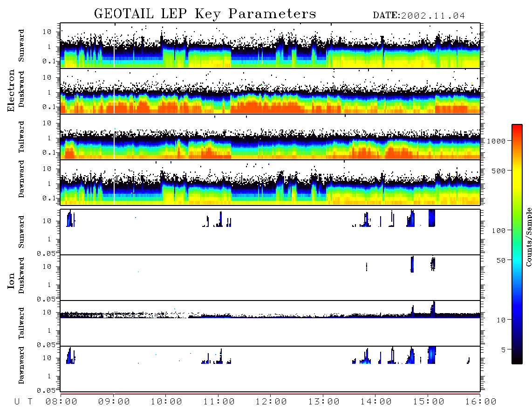This screenshot has height=410, width=532.
Task: Select the "1000" color bar tick label
Action: pos(497,141)
